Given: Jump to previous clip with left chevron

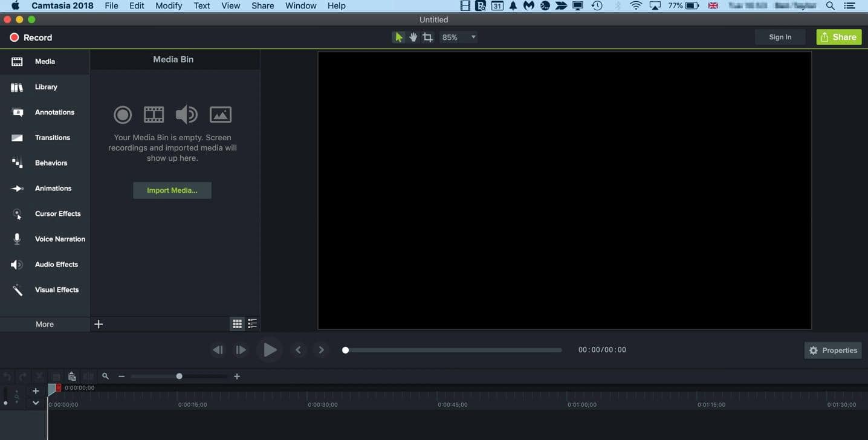Looking at the screenshot, I should coord(298,350).
